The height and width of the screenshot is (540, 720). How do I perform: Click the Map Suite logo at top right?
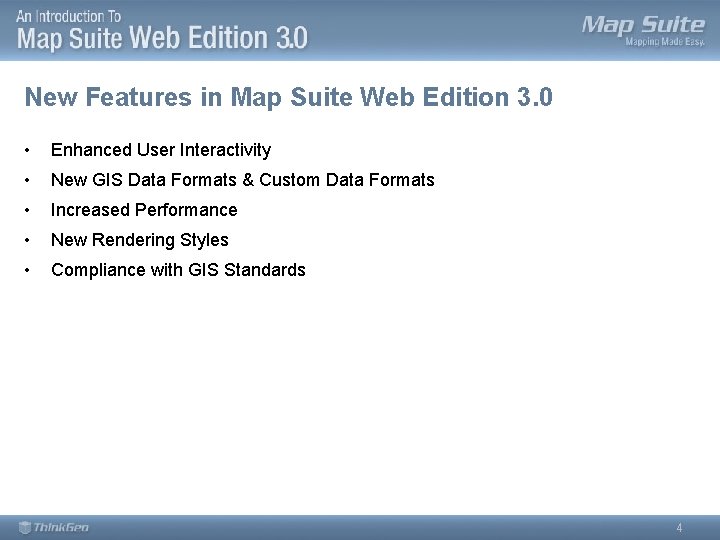click(x=643, y=26)
